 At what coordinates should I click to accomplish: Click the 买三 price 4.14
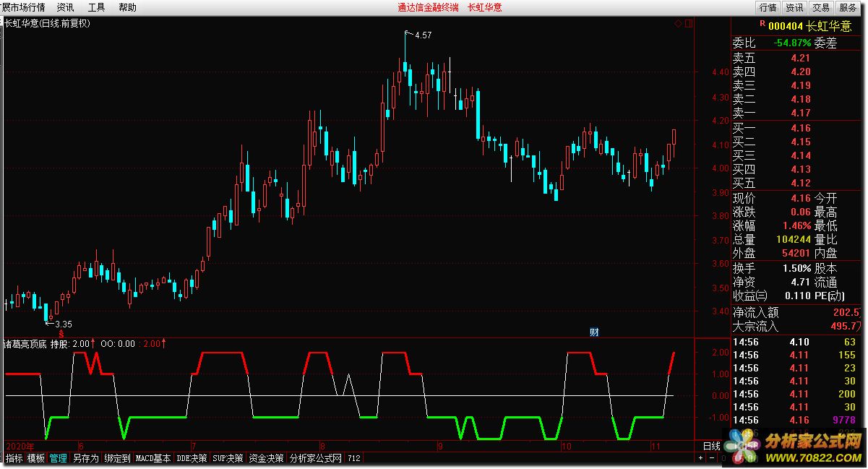pyautogui.click(x=800, y=155)
